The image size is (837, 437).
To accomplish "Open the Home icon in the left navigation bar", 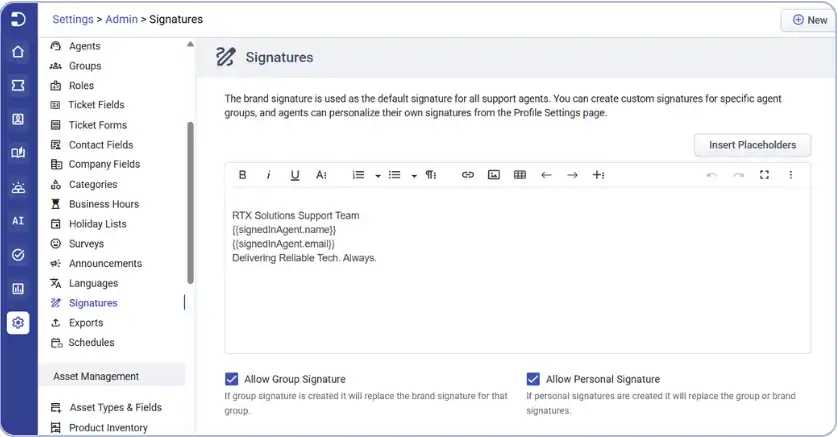I will [18, 52].
